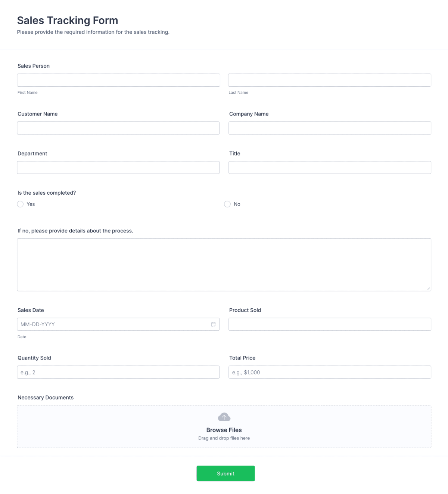
Task: Click the drag and drop files area
Action: (224, 438)
